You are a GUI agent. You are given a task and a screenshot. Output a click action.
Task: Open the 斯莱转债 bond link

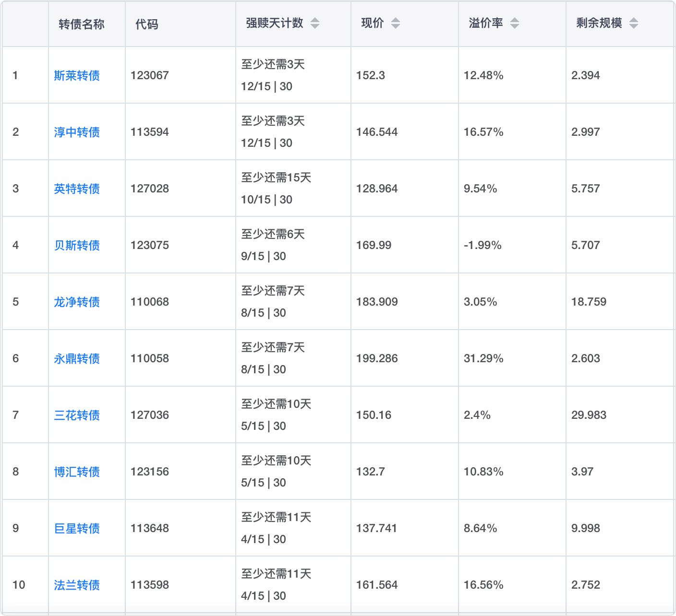(x=77, y=75)
